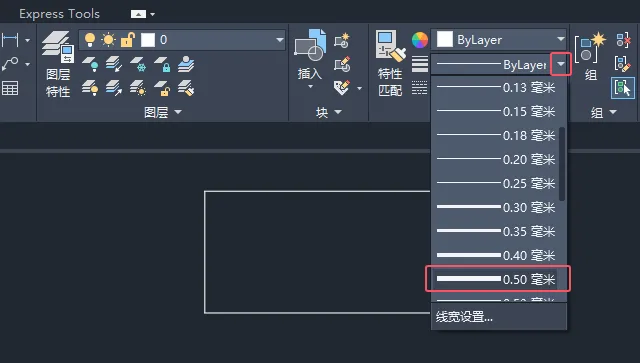Screen dimensions: 640x363
Task: Open the Express Tools ribbon tab
Action: point(59,14)
